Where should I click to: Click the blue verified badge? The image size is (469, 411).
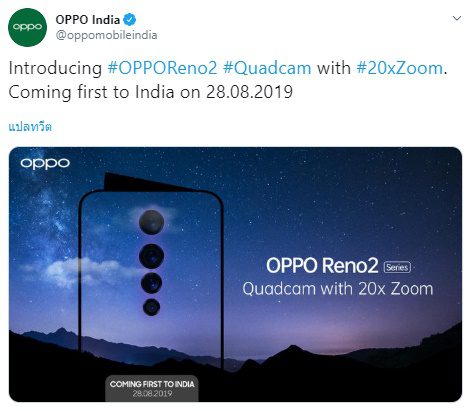(130, 20)
